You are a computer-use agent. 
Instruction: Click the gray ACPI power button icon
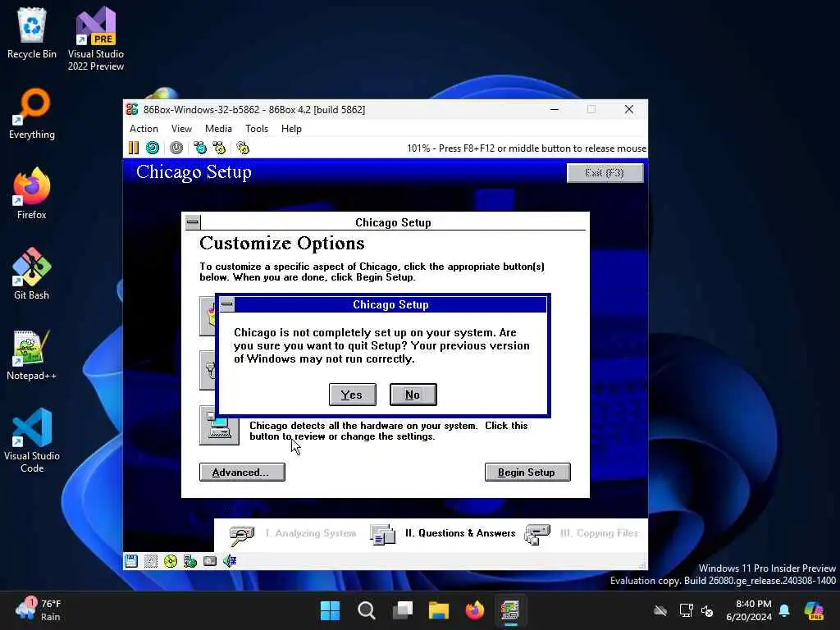[176, 148]
